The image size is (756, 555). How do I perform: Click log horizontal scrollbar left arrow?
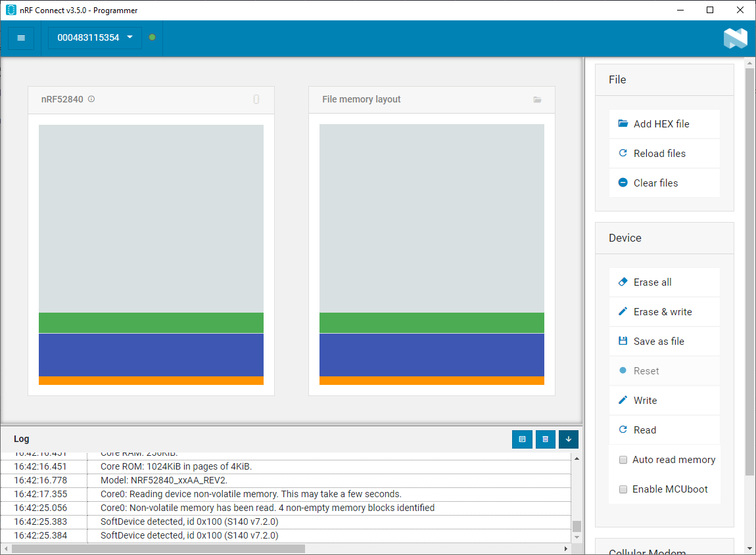6,548
